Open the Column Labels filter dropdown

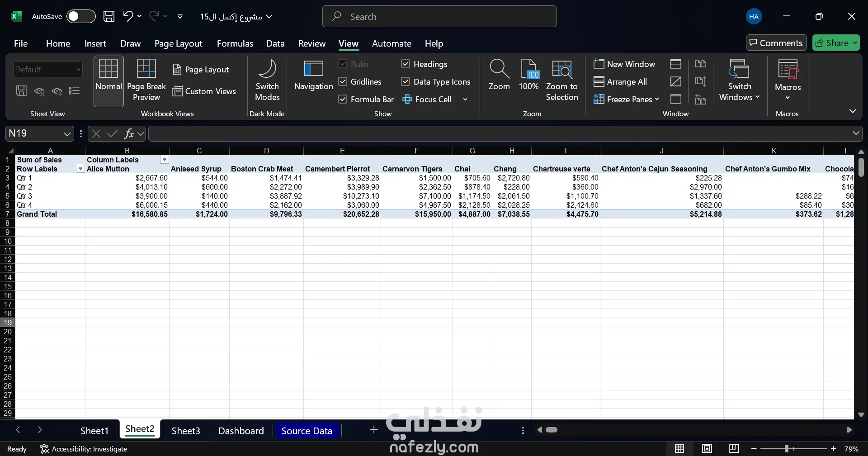[x=165, y=160]
